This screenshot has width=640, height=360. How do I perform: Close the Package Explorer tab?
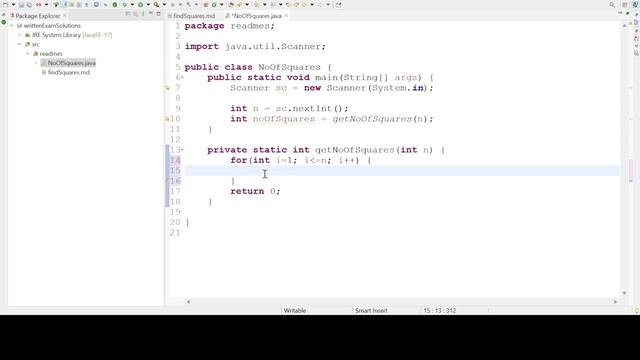tap(64, 16)
